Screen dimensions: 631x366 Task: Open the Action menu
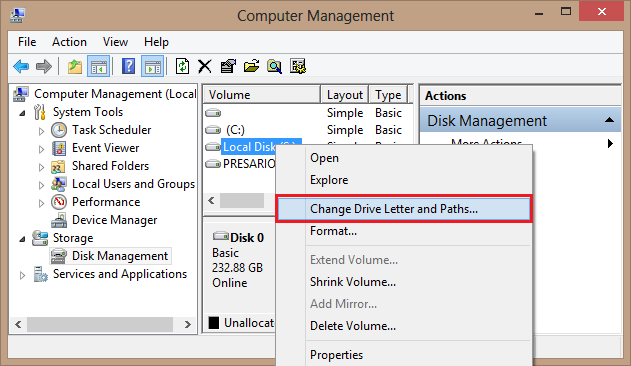point(69,42)
